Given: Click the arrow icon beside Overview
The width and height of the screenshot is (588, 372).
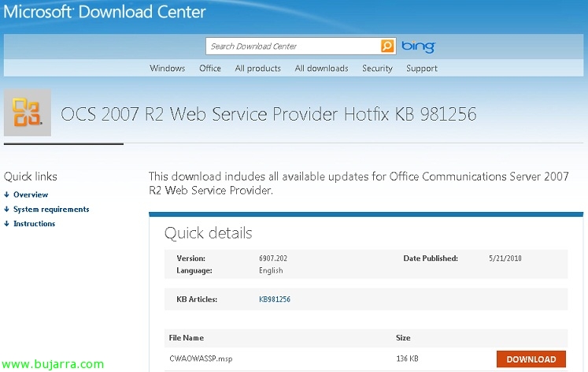Looking at the screenshot, I should click(x=7, y=195).
